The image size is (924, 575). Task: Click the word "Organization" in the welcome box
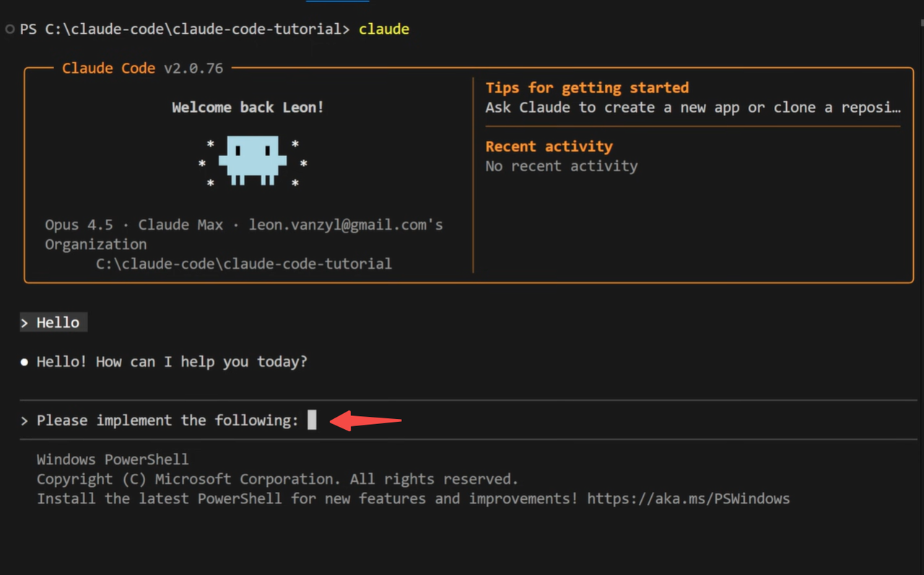(96, 244)
